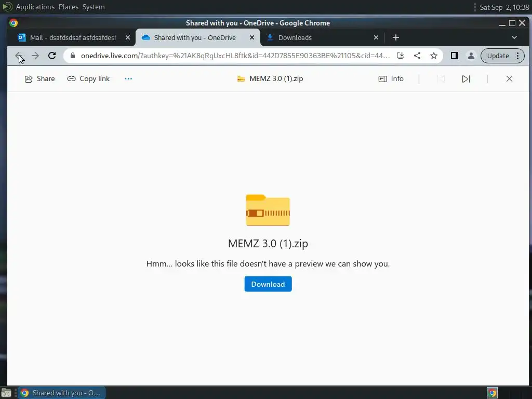
Task: Open the Share option in OneDrive toolbar
Action: pos(39,79)
